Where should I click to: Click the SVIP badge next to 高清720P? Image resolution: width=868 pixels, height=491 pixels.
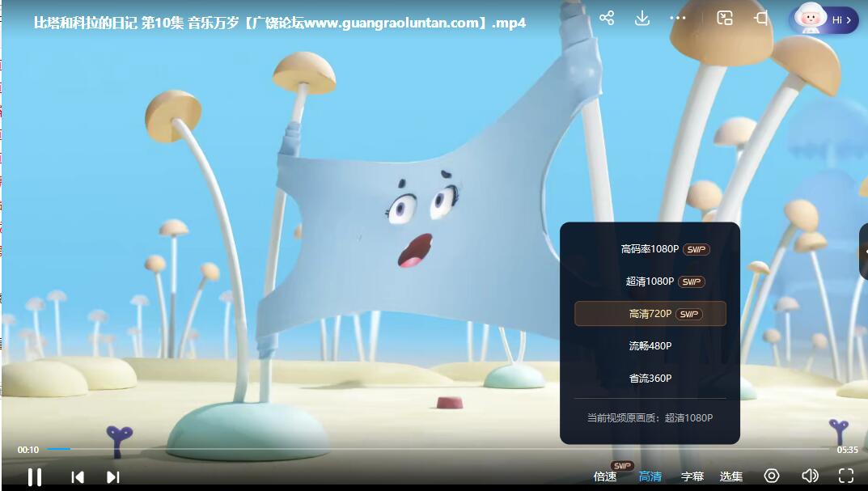[x=689, y=314]
